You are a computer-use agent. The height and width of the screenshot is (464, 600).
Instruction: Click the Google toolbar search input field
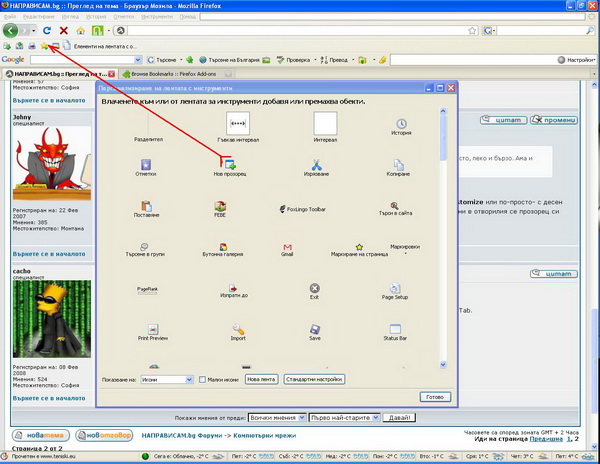point(82,60)
